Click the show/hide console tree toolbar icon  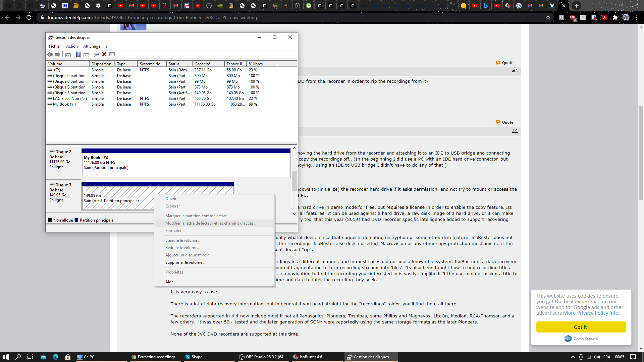click(68, 54)
